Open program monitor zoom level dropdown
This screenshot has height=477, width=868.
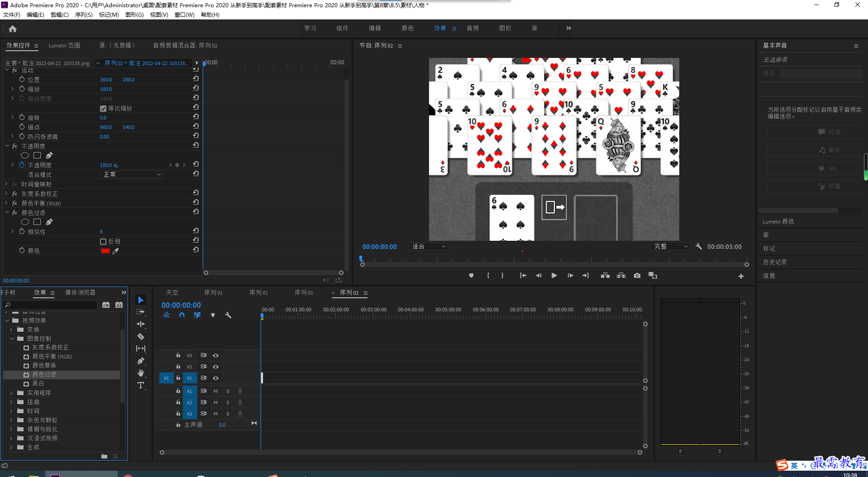tap(428, 246)
